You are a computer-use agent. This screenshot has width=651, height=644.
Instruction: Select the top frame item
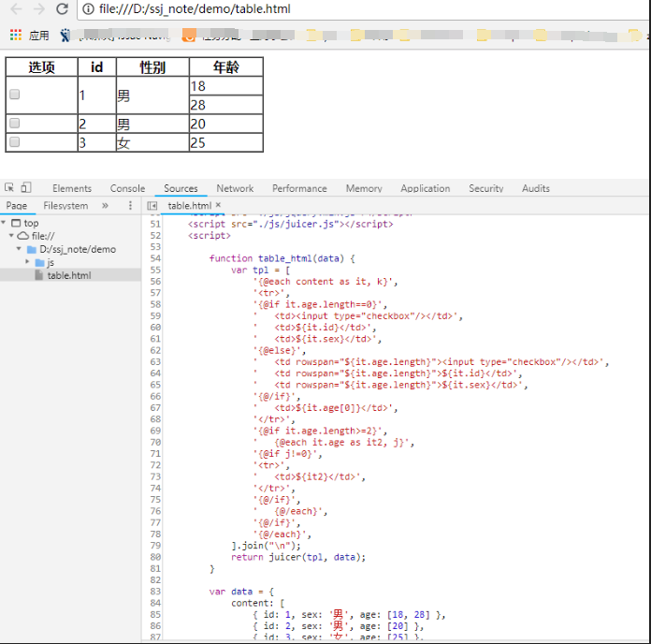pyautogui.click(x=25, y=223)
